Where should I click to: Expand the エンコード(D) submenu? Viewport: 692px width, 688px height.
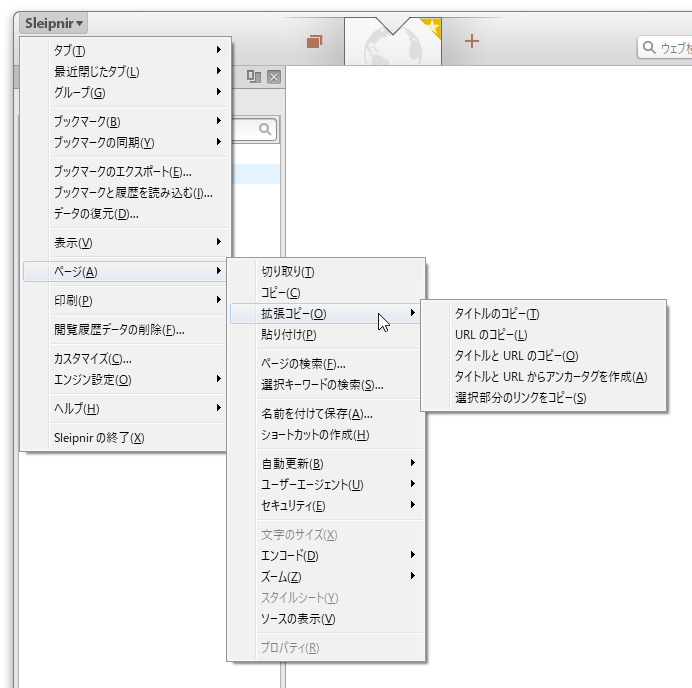click(x=326, y=555)
